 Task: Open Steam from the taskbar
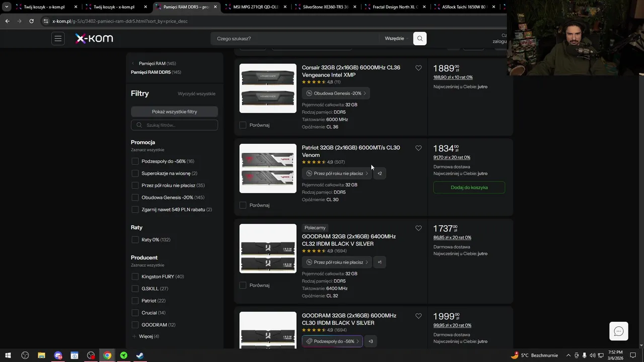point(140,355)
